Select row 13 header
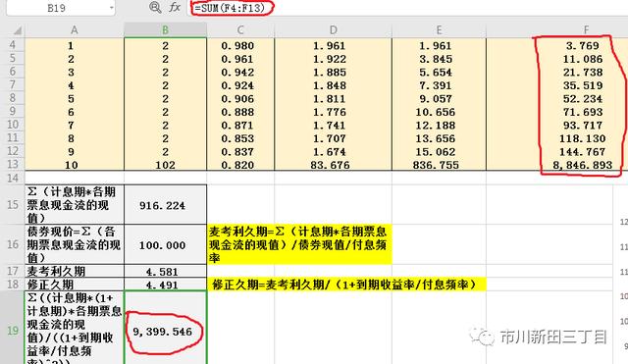The height and width of the screenshot is (364, 628). (x=13, y=164)
